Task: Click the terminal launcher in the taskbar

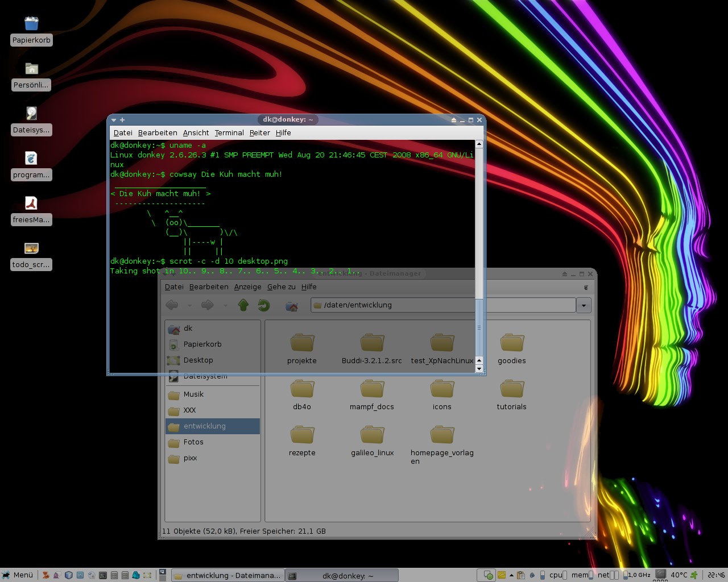Action: coord(103,575)
